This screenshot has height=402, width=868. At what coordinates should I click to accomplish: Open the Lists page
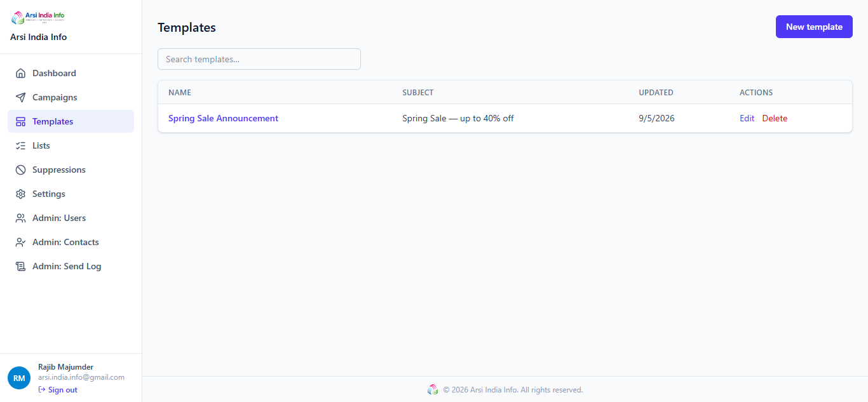[71, 145]
